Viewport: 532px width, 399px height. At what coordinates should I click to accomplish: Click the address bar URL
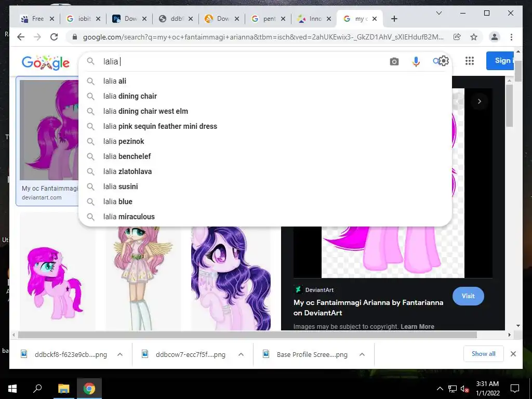click(263, 37)
